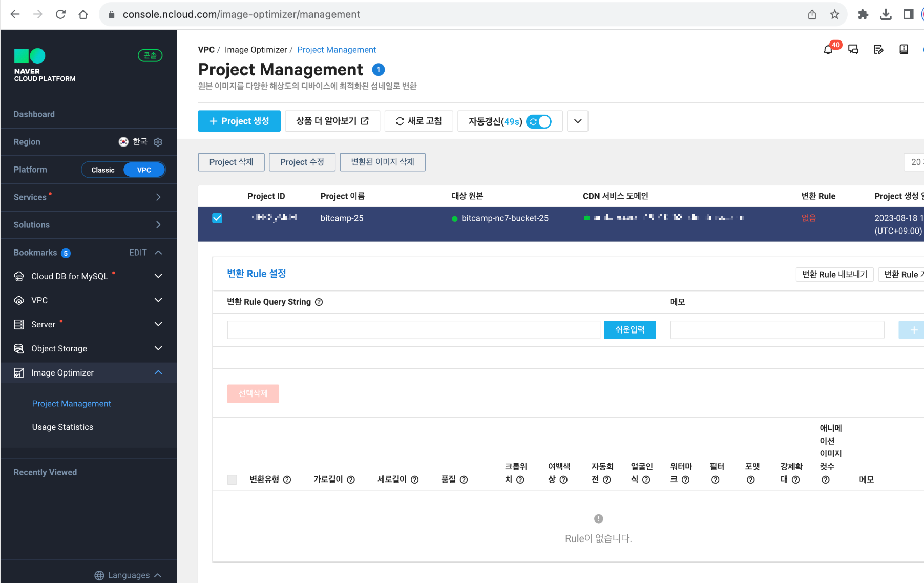
Task: Click 변환된 이미지 삭제 button
Action: pos(382,162)
